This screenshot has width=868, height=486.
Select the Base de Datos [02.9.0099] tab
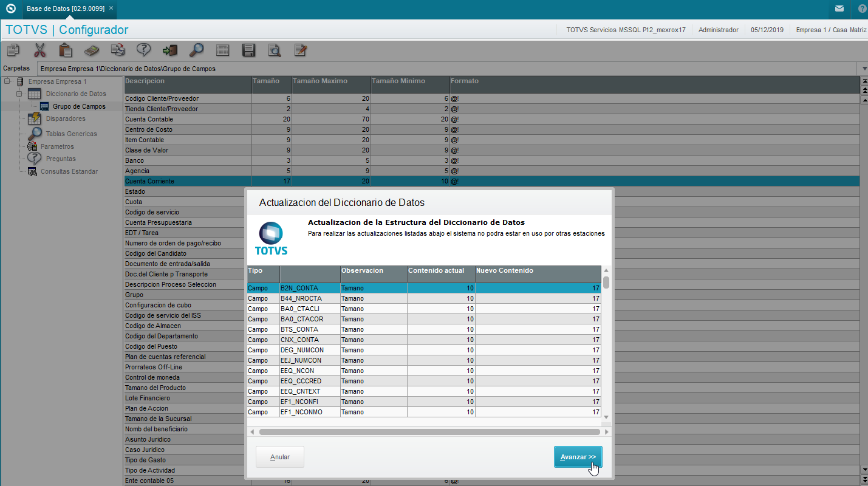(x=69, y=9)
